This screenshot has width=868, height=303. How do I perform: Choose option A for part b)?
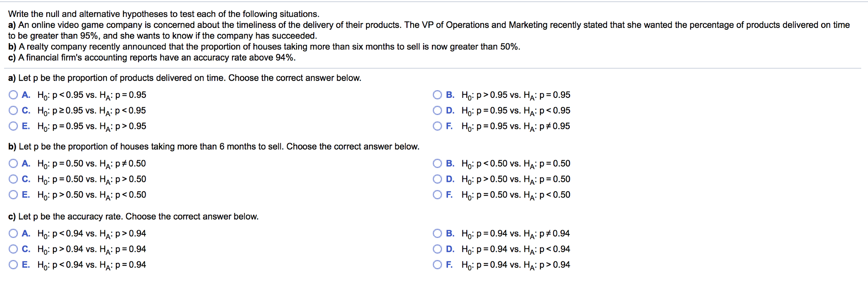pos(13,163)
